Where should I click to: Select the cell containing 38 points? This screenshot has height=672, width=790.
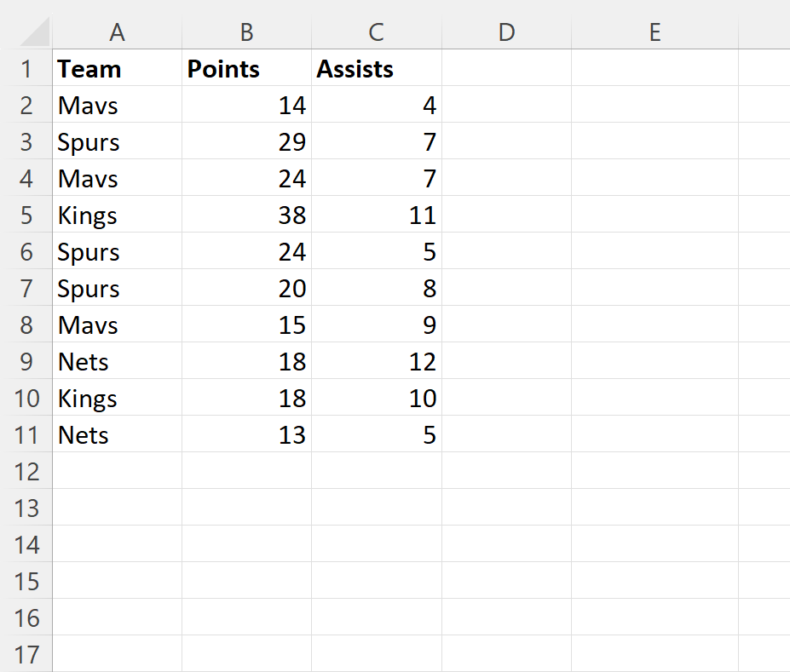pyautogui.click(x=246, y=215)
